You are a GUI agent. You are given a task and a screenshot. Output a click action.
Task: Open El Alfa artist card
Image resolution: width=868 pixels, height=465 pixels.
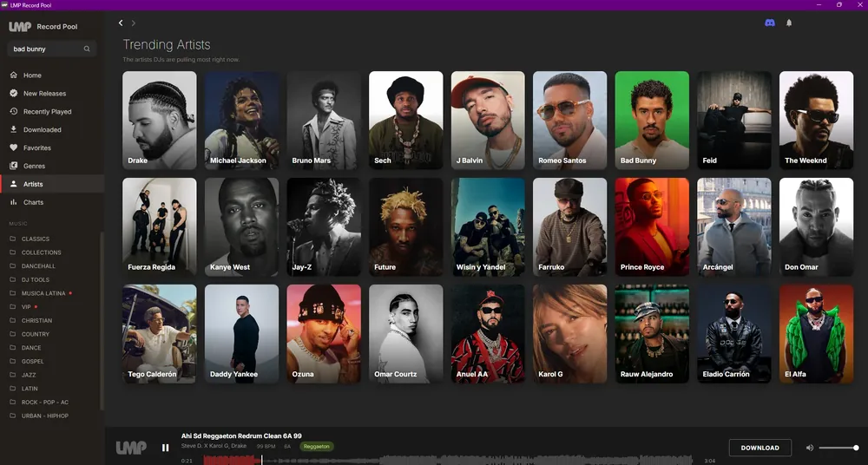[x=817, y=334]
